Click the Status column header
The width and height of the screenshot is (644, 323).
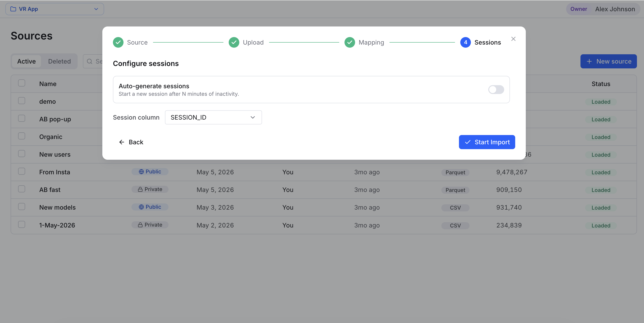tap(601, 84)
